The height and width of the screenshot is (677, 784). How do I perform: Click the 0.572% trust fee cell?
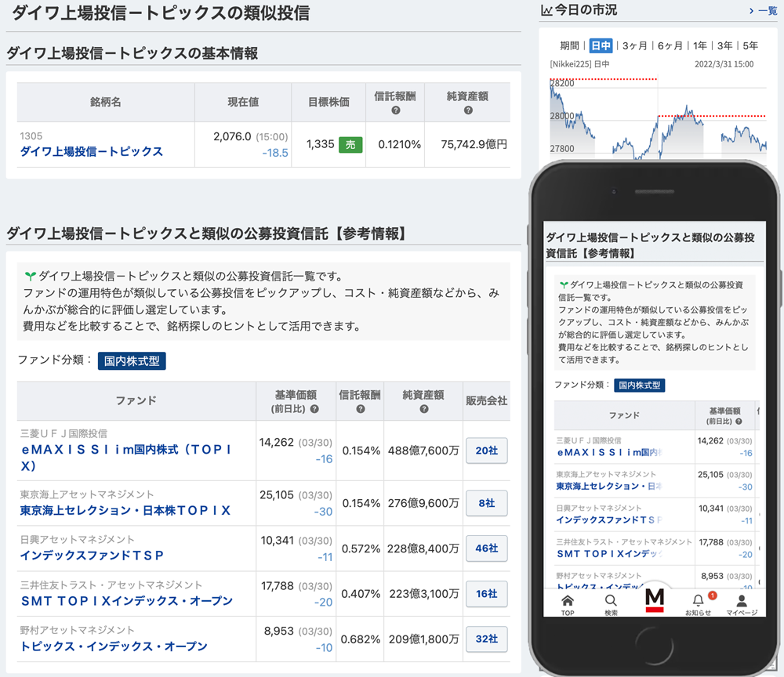(361, 548)
